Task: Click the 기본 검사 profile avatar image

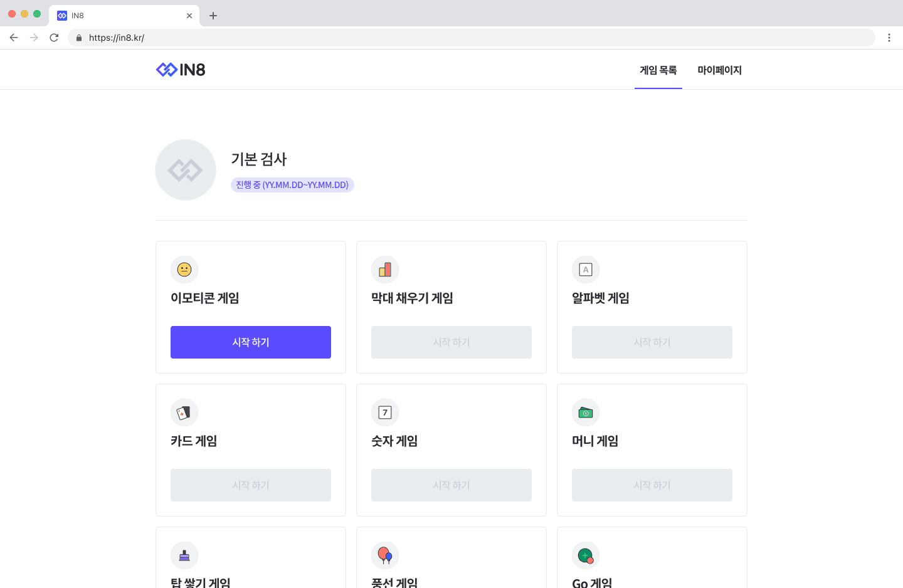Action: coord(186,170)
